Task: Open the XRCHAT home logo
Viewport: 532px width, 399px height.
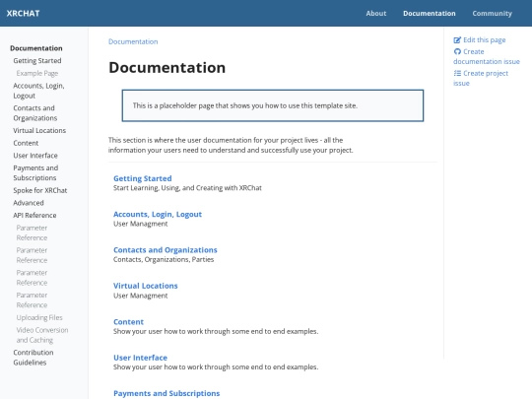Action: [23, 13]
